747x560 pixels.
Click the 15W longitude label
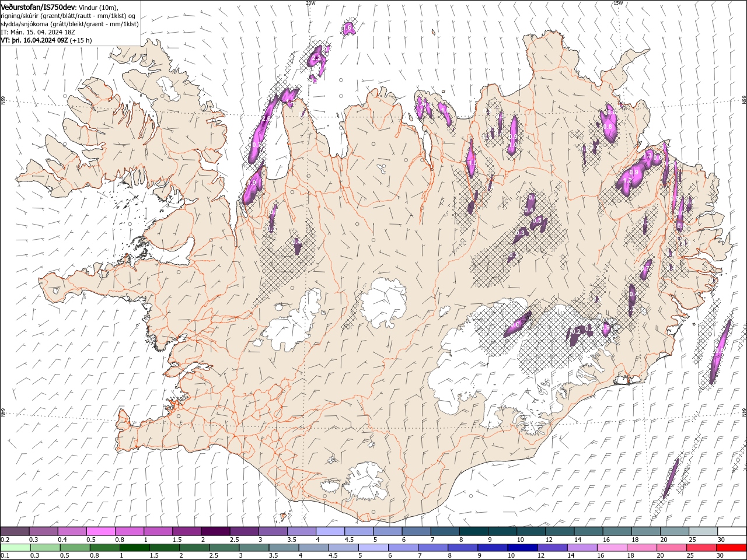pos(618,3)
